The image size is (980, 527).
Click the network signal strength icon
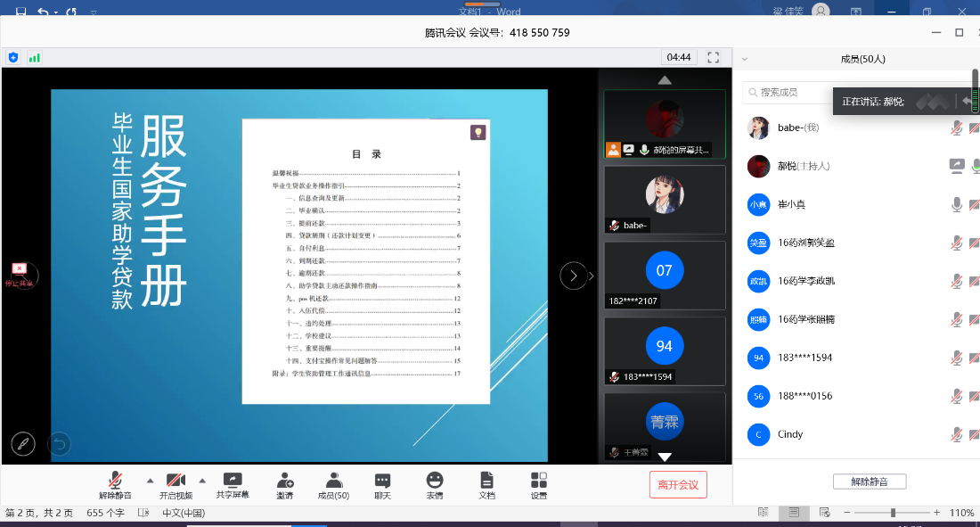[x=35, y=57]
